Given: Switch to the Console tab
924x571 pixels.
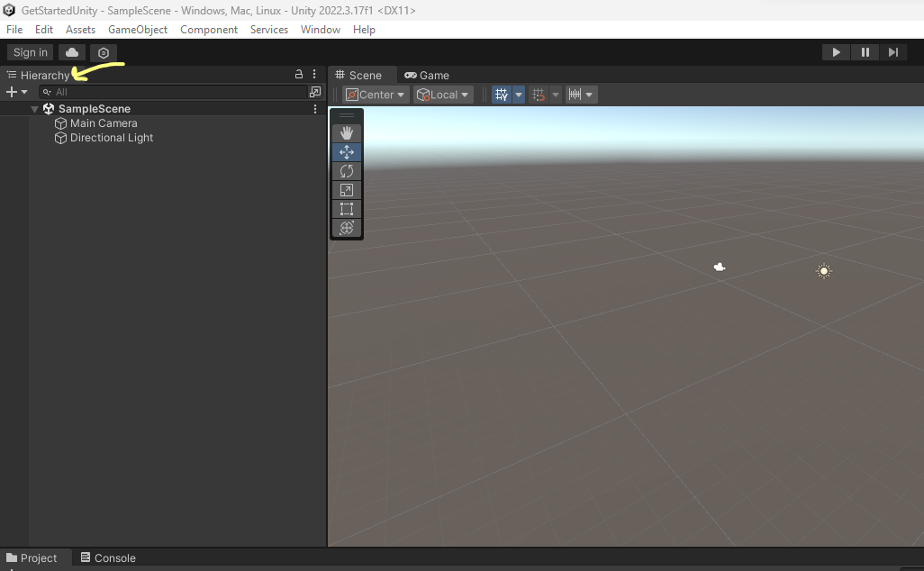Looking at the screenshot, I should point(108,558).
